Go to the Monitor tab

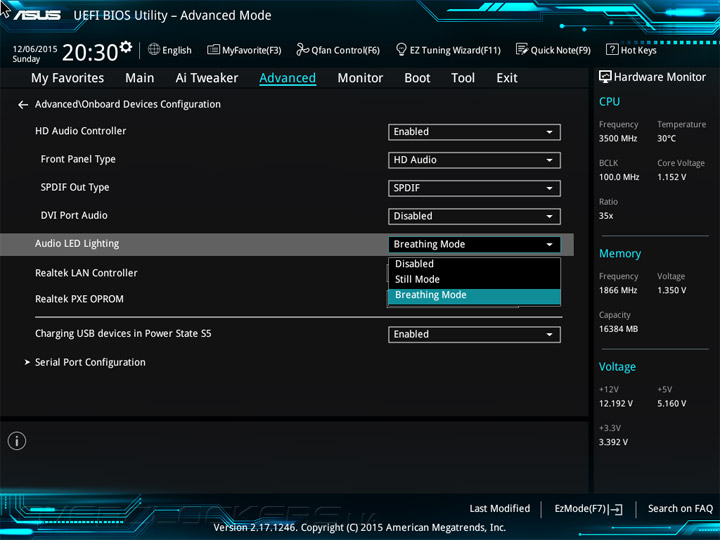(360, 78)
